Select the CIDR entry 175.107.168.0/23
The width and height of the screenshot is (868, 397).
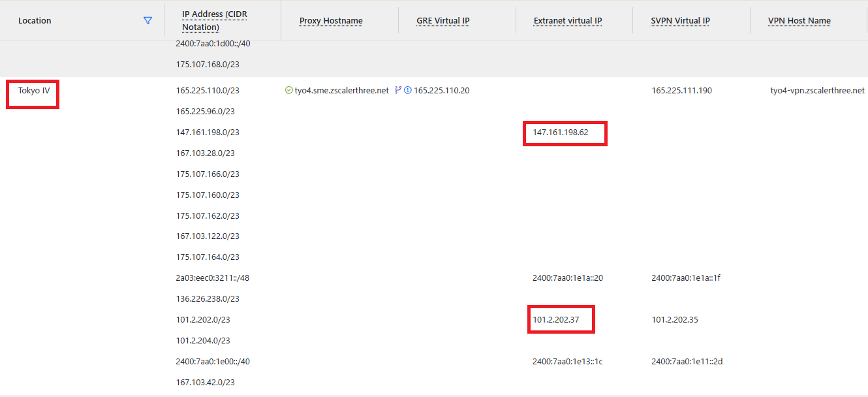click(208, 65)
